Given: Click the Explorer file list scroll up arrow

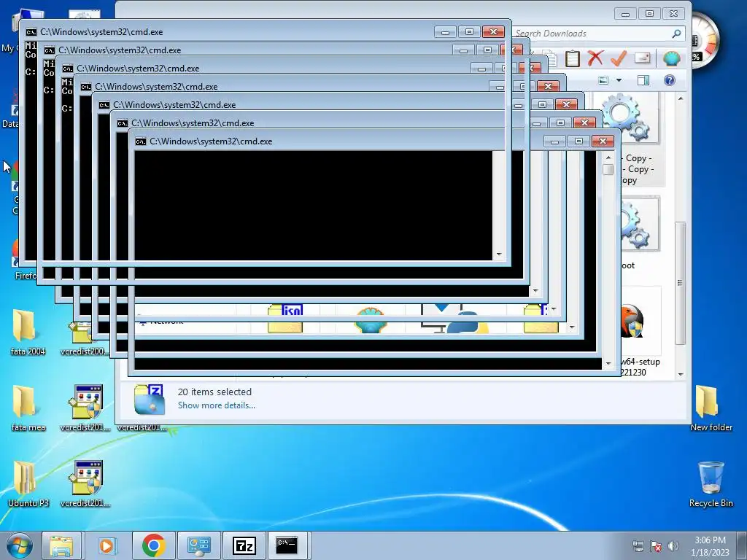Looking at the screenshot, I should coord(681,98).
